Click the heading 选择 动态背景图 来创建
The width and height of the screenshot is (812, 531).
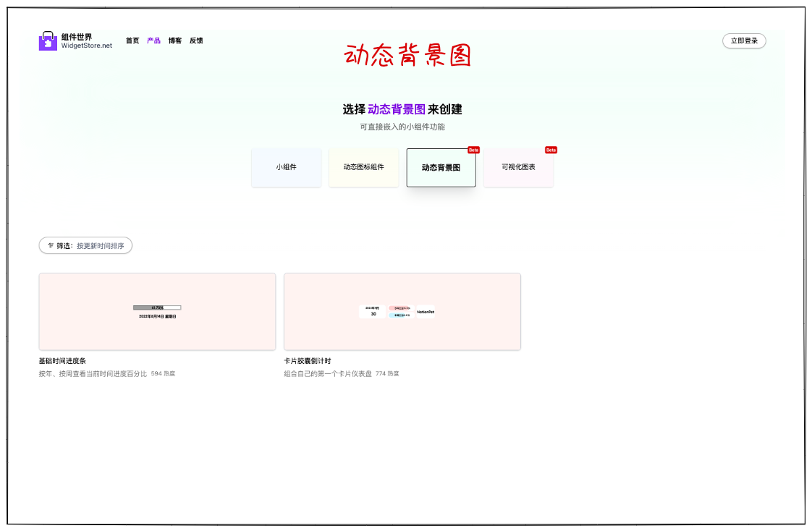coord(402,109)
